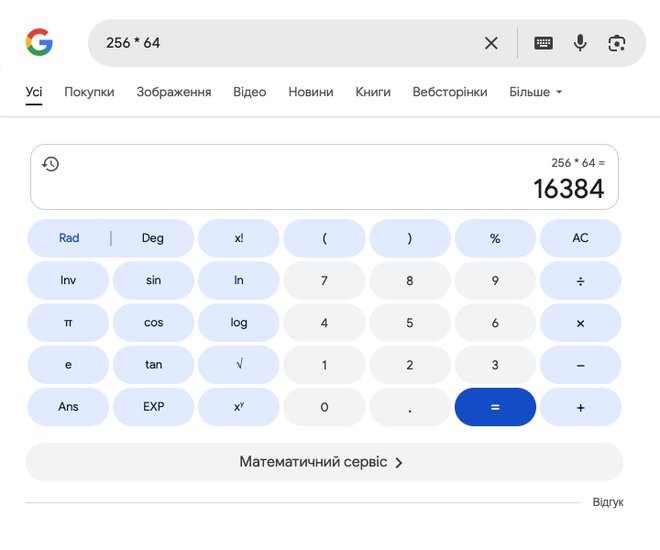Click the EXP exponent key
This screenshot has width=660, height=550.
153,407
